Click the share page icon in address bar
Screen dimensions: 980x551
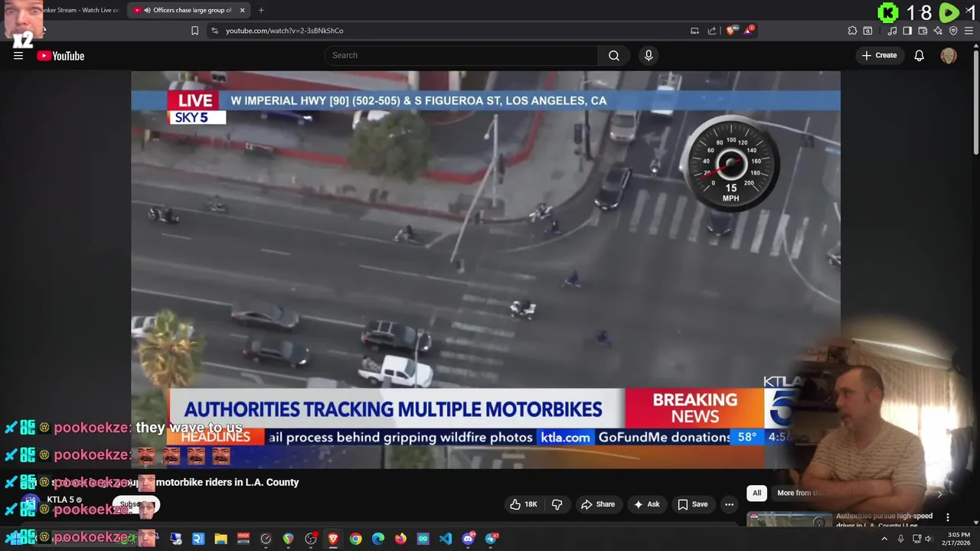pos(712,31)
